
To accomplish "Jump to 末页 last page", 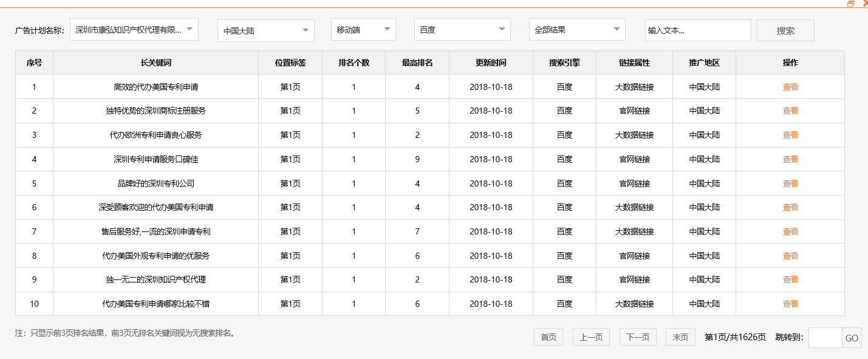I will pyautogui.click(x=680, y=337).
